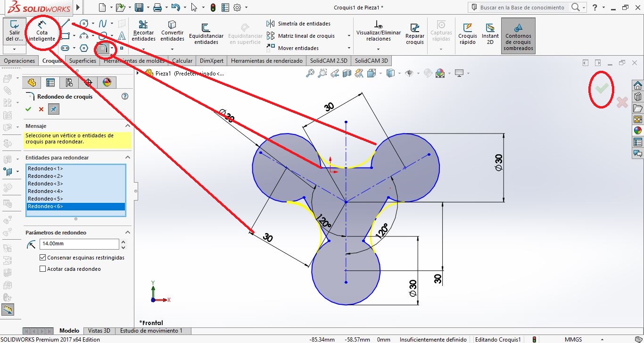644x343 pixels.
Task: Click the Visualizar/Eliminar relaciones tool
Action: 378,31
